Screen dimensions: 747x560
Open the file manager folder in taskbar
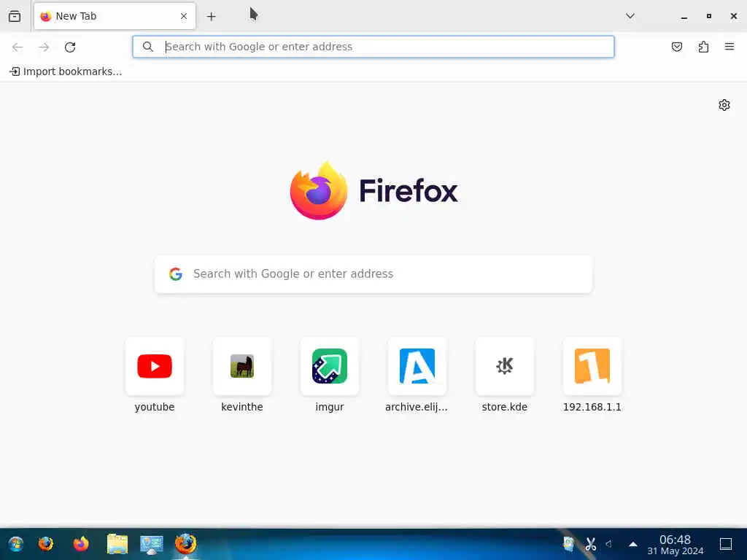coord(117,544)
